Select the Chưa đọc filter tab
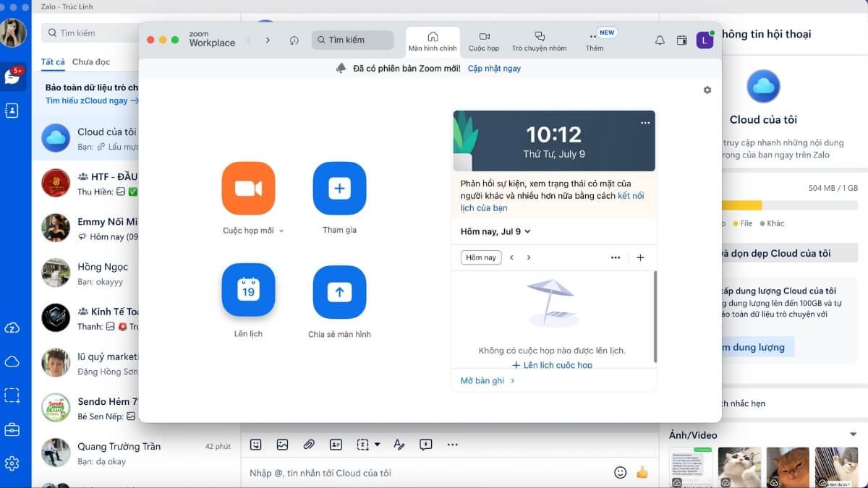 click(91, 62)
